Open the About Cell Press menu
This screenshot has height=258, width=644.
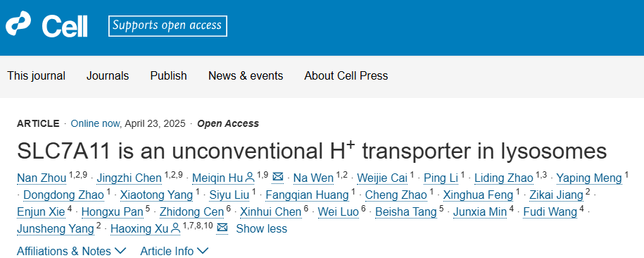pos(346,76)
